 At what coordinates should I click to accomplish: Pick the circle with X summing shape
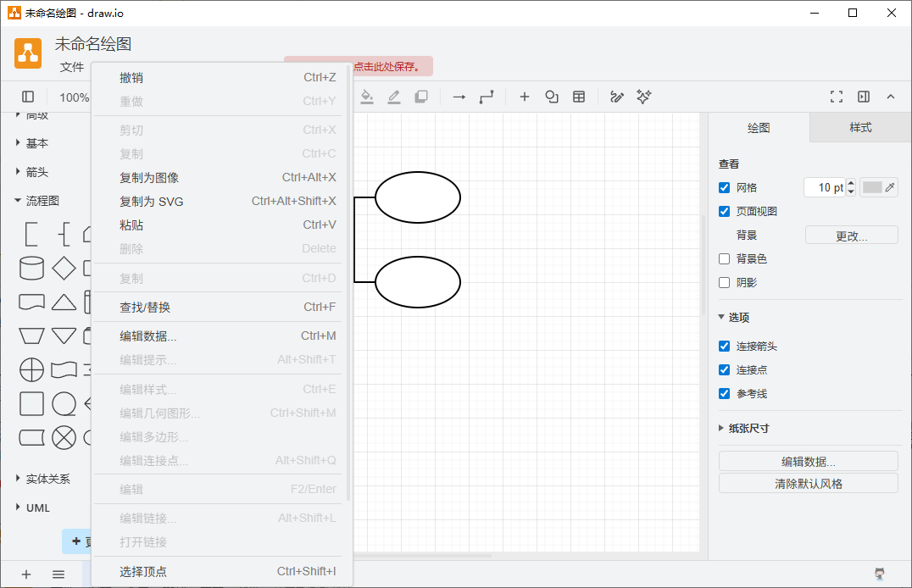coord(64,437)
